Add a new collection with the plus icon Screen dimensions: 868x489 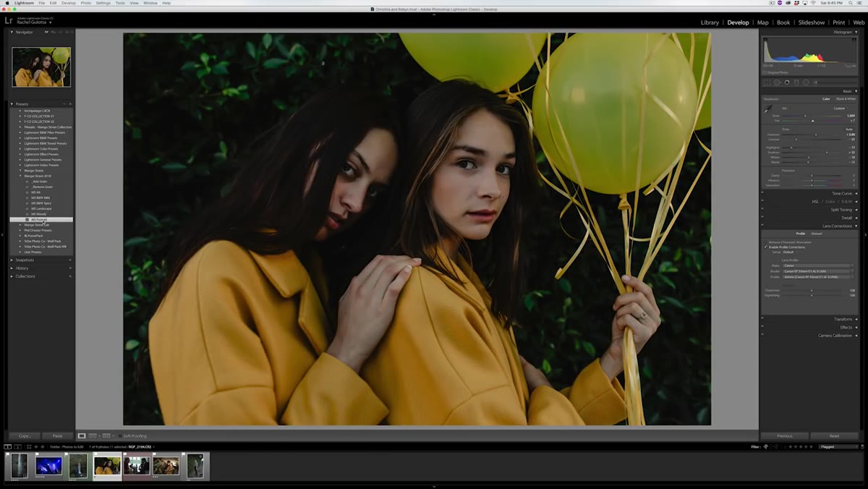click(x=70, y=276)
